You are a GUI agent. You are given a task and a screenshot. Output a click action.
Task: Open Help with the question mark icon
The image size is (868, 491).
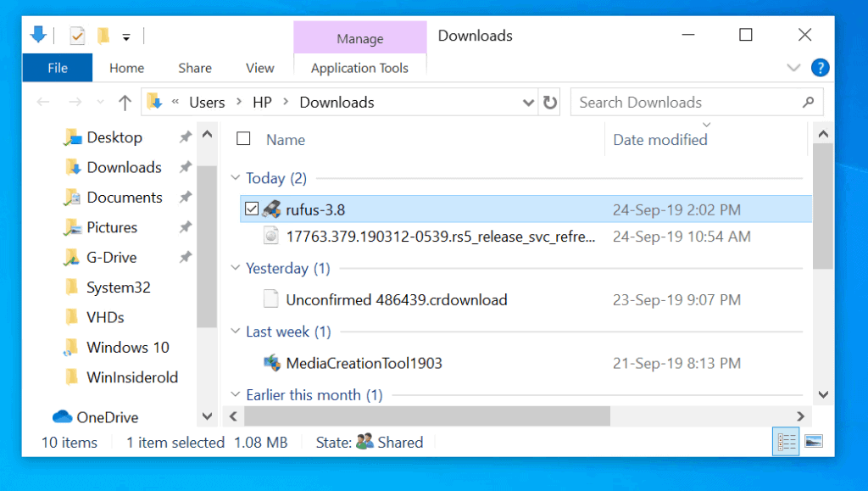(820, 68)
